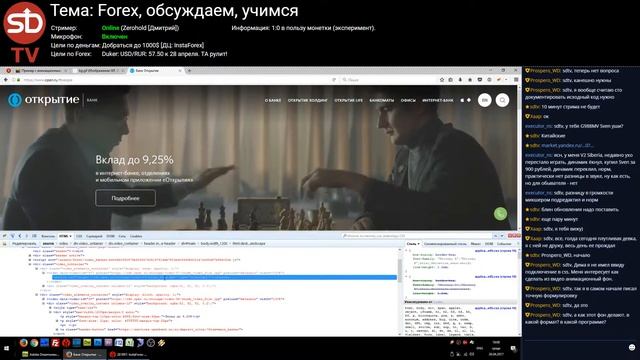The width and height of the screenshot is (640, 360).
Task: Click 'Редактировать' in Firebug HTML panel
Action: [24, 243]
